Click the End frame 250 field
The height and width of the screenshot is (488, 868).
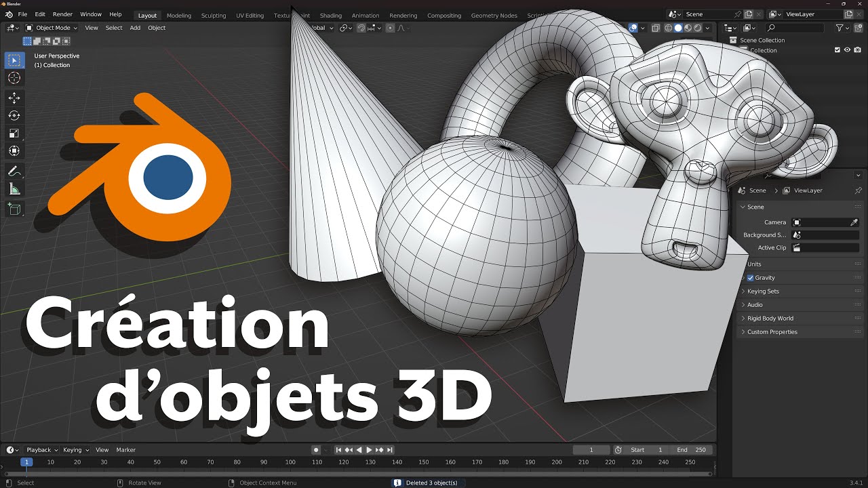click(x=692, y=450)
